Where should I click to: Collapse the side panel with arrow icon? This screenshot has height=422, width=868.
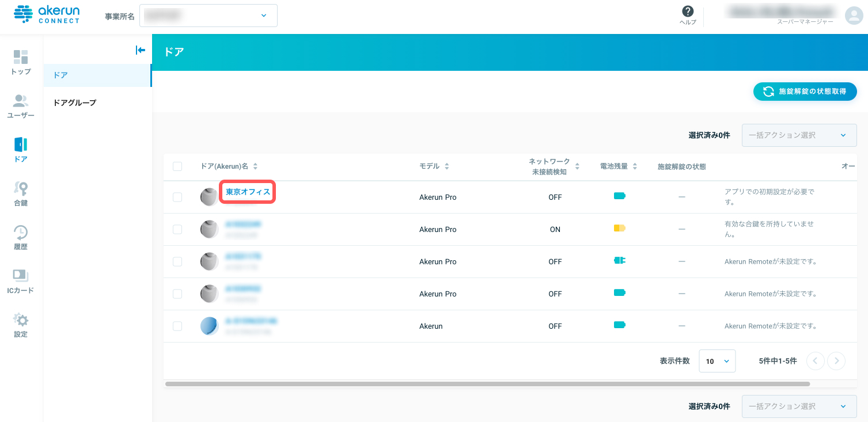(140, 50)
